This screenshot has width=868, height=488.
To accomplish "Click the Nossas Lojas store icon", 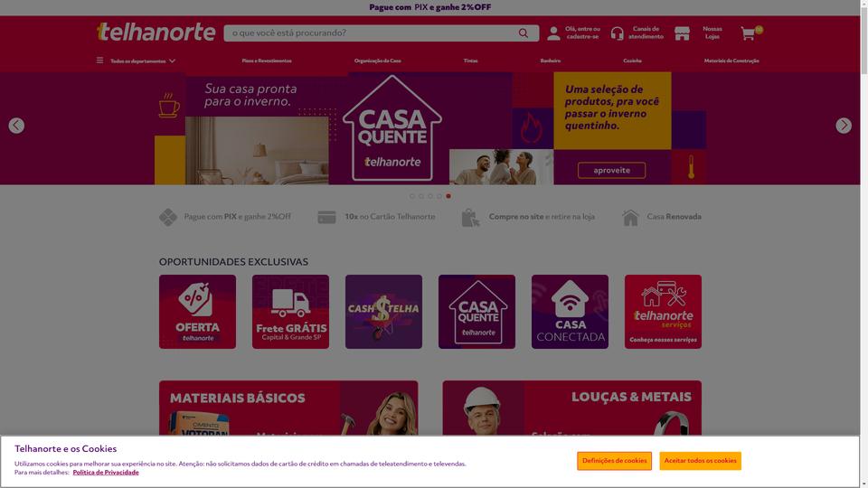I will pos(682,33).
